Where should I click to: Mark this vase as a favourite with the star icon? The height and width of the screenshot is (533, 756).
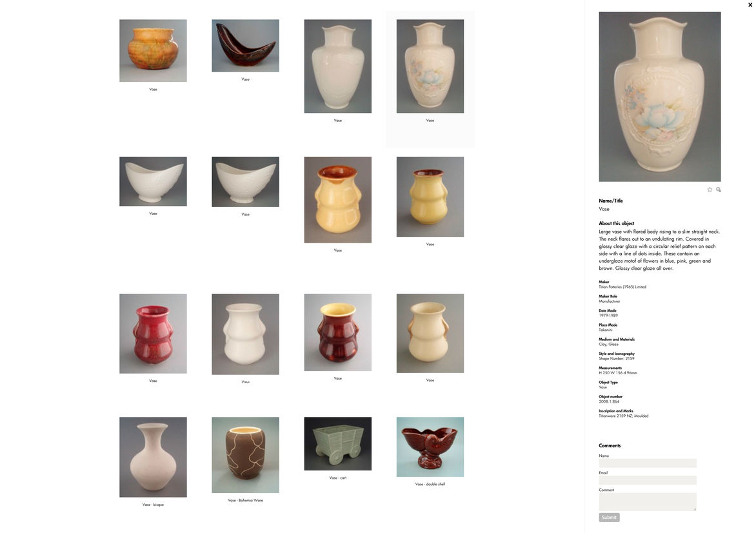709,190
